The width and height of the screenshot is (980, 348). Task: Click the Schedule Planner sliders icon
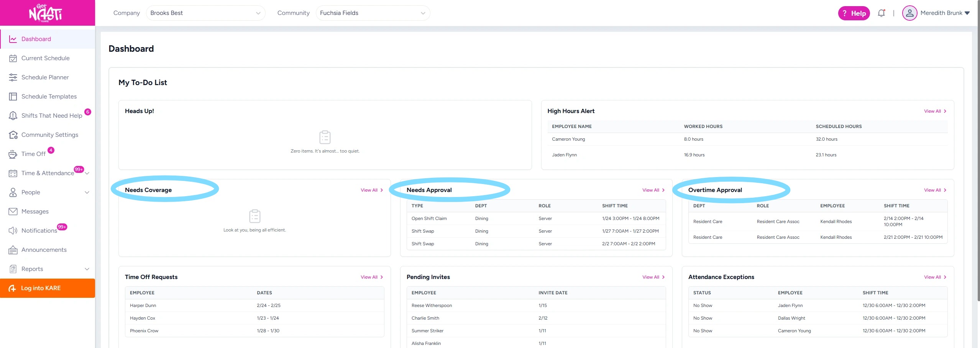coord(13,77)
